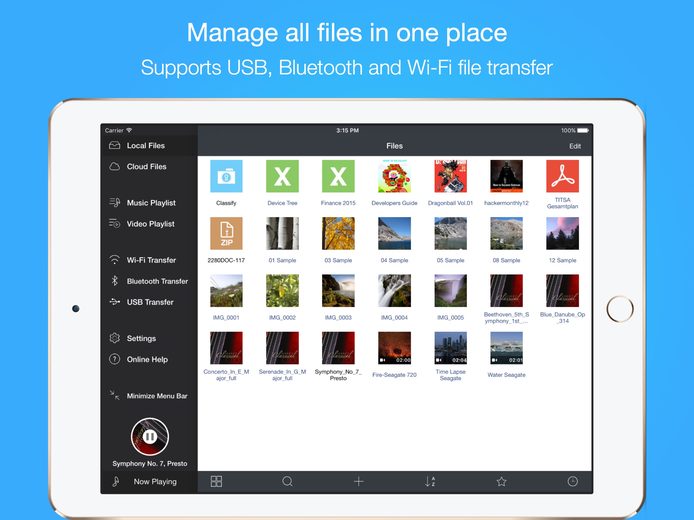The image size is (694, 520).
Task: Click the Wi-Fi Transfer signal icon
Action: click(x=115, y=260)
